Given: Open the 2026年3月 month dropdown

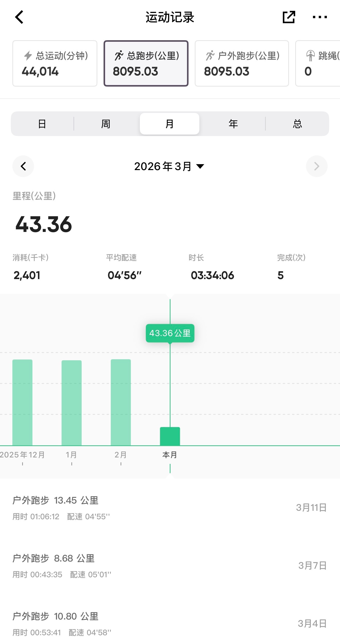Looking at the screenshot, I should click(169, 166).
